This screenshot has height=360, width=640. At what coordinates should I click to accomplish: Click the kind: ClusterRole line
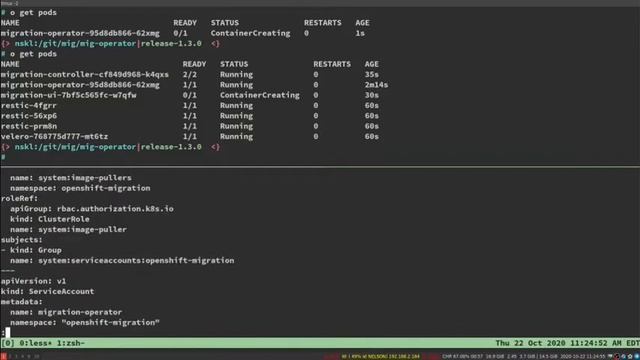(x=50, y=219)
